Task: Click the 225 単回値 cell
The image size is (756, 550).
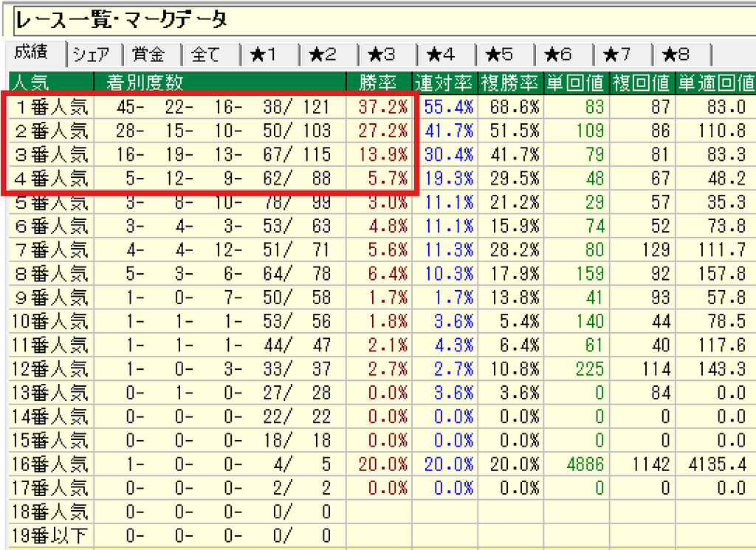Action: pos(577,369)
